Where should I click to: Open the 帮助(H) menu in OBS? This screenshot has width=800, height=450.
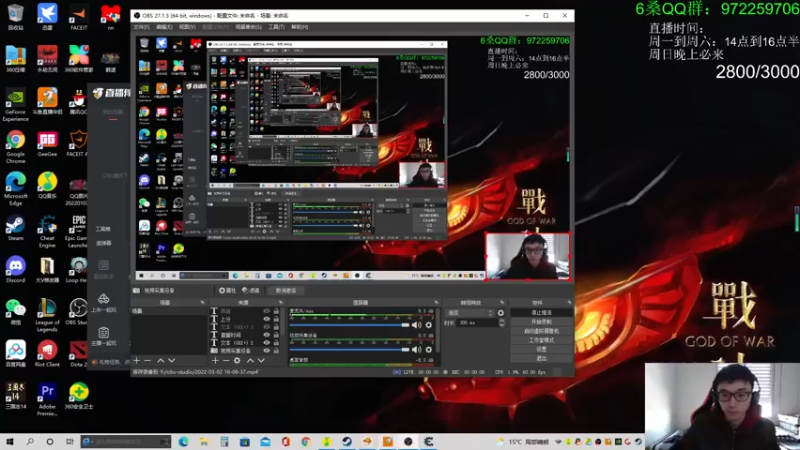[x=299, y=27]
